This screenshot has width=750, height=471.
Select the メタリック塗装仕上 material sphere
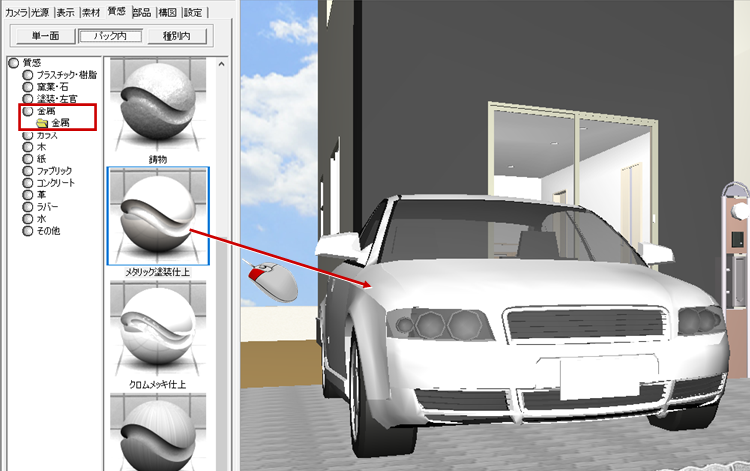(158, 216)
